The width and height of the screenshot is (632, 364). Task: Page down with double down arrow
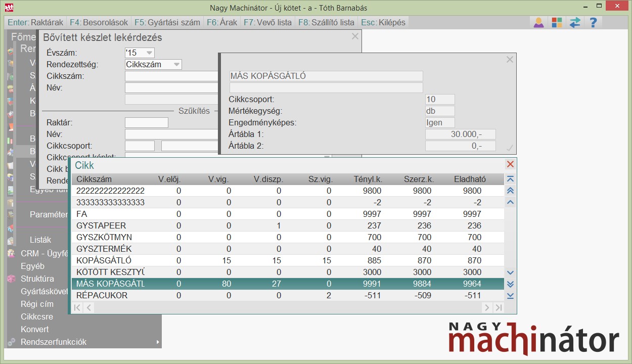510,284
